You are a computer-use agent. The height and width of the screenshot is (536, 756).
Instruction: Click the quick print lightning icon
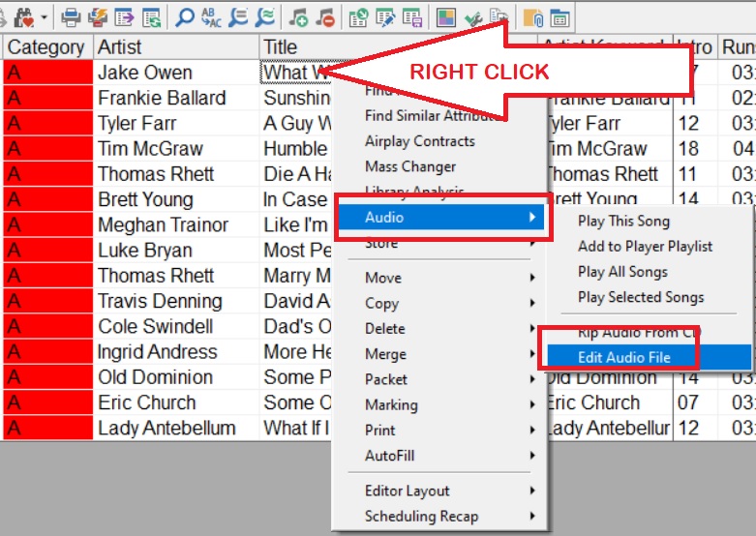pyautogui.click(x=98, y=17)
